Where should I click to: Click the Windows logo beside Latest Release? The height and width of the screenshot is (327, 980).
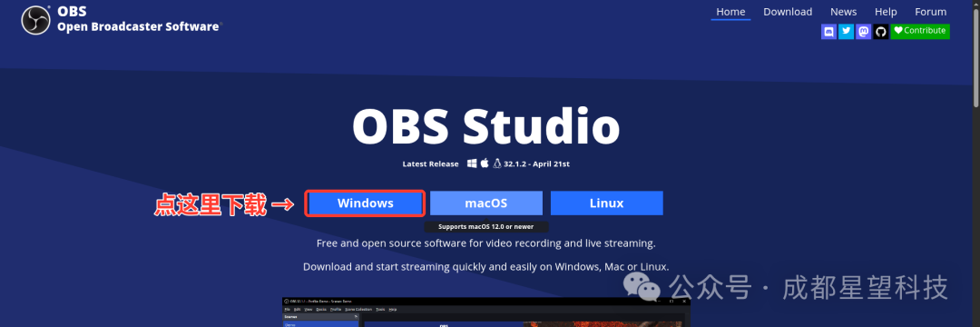pyautogui.click(x=471, y=163)
